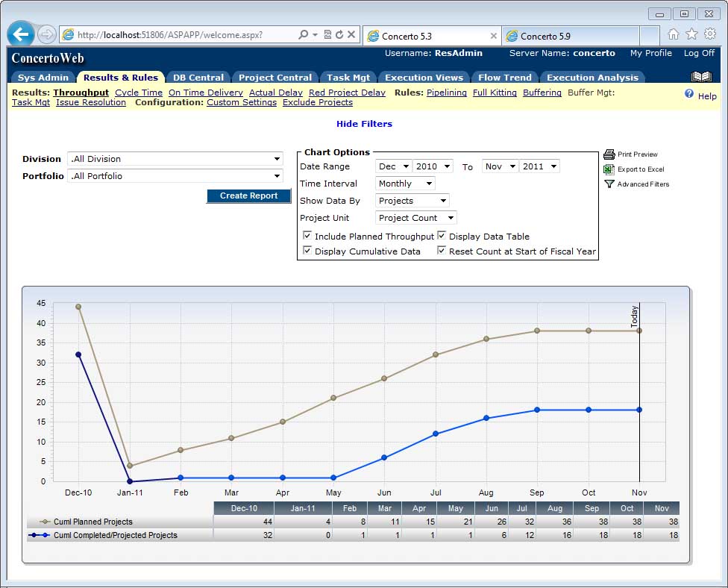The width and height of the screenshot is (728, 588).
Task: Open the Time Interval Monthly dropdown
Action: pyautogui.click(x=406, y=184)
